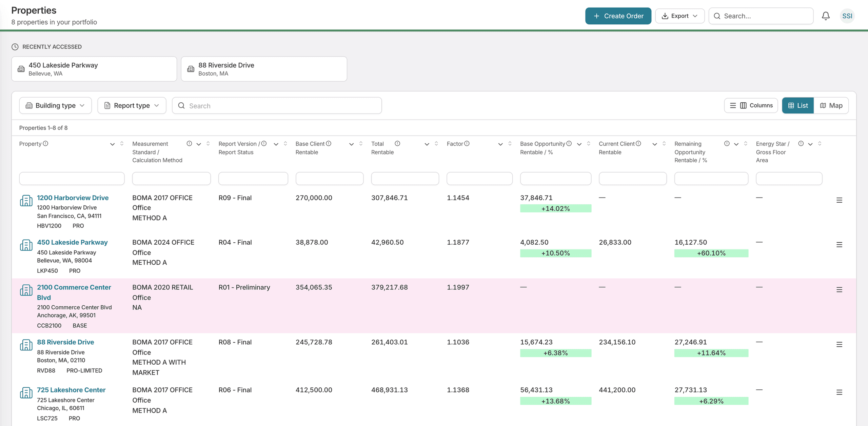Click info icon for Current Client Rentable
The width and height of the screenshot is (868, 426).
click(x=638, y=144)
